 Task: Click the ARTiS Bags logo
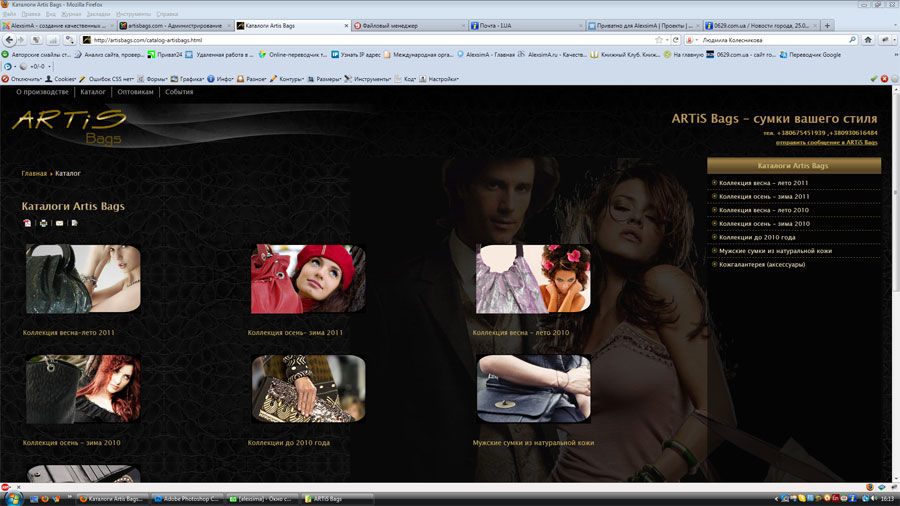(x=69, y=126)
